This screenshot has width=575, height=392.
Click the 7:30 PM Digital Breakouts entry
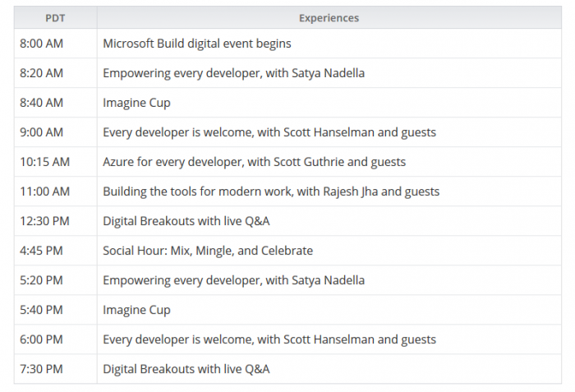(x=186, y=369)
